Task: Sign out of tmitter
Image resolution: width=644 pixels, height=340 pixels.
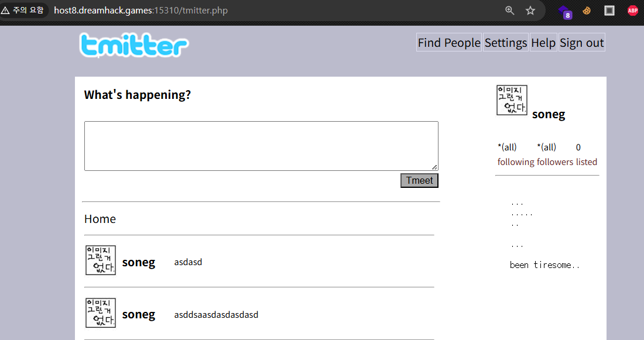Action: tap(581, 43)
